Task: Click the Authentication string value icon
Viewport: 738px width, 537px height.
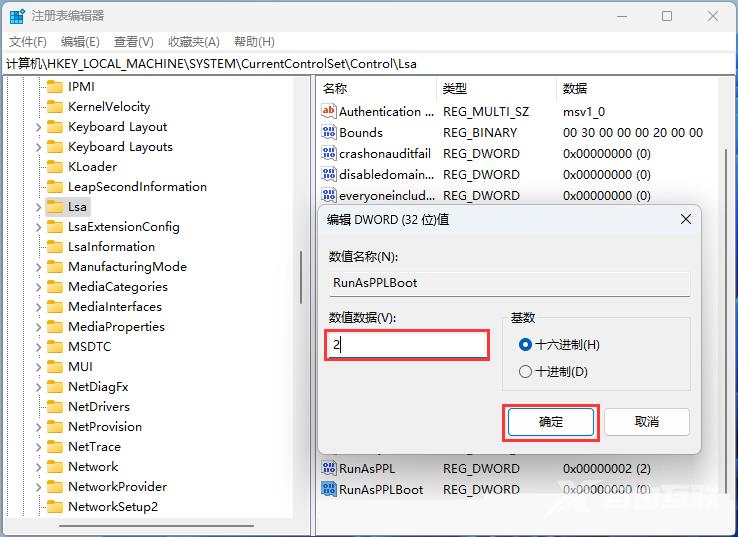Action: pyautogui.click(x=329, y=111)
